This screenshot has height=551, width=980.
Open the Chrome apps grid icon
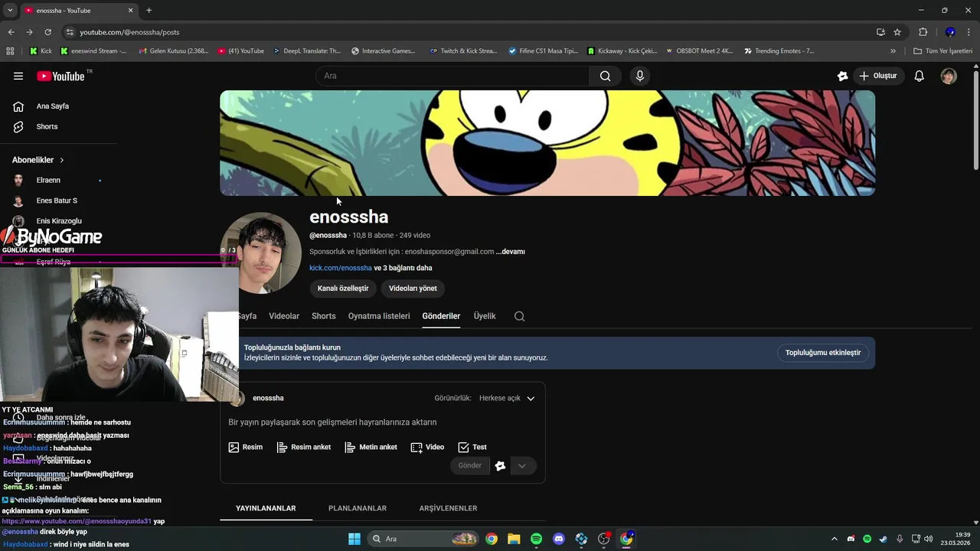tap(10, 51)
